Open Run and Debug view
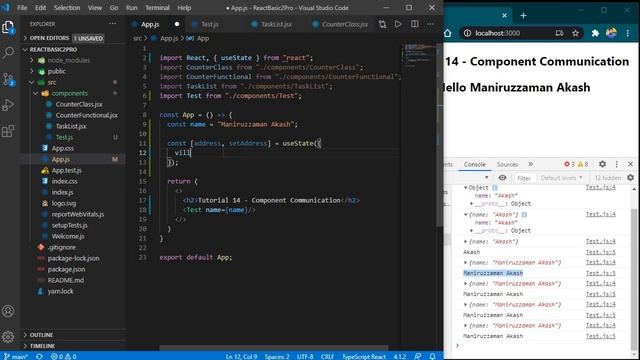 [8, 105]
